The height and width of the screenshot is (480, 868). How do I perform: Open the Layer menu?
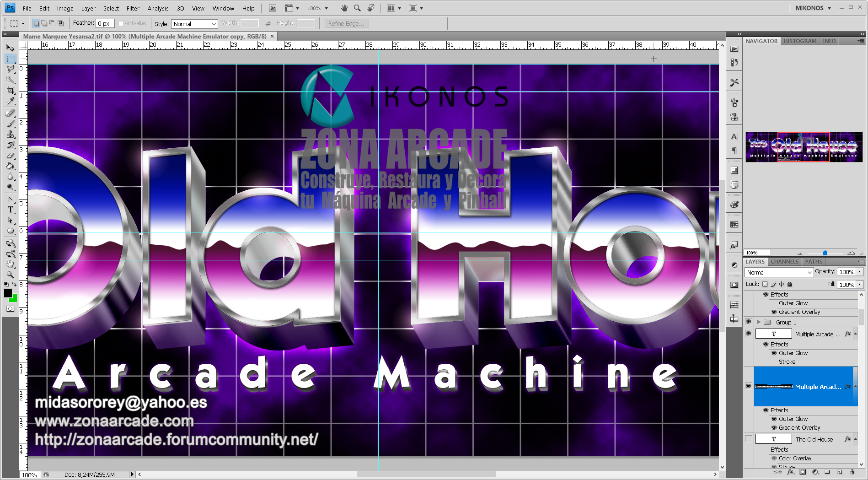click(x=88, y=8)
